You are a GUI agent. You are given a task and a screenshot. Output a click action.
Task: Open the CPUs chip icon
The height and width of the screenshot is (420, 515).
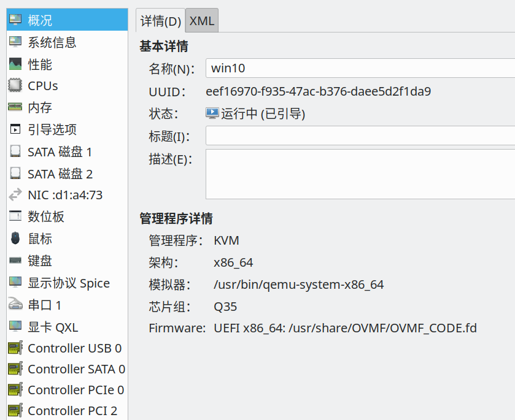click(15, 86)
